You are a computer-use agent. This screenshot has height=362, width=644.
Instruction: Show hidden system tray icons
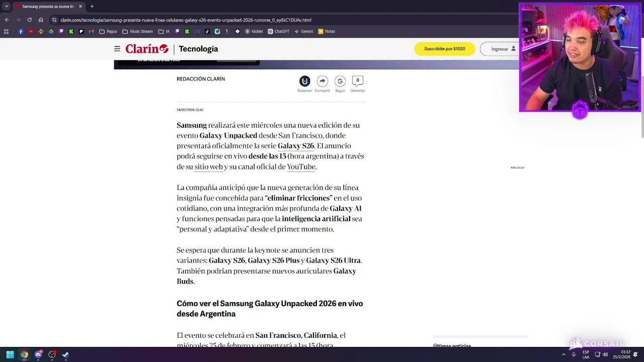563,354
